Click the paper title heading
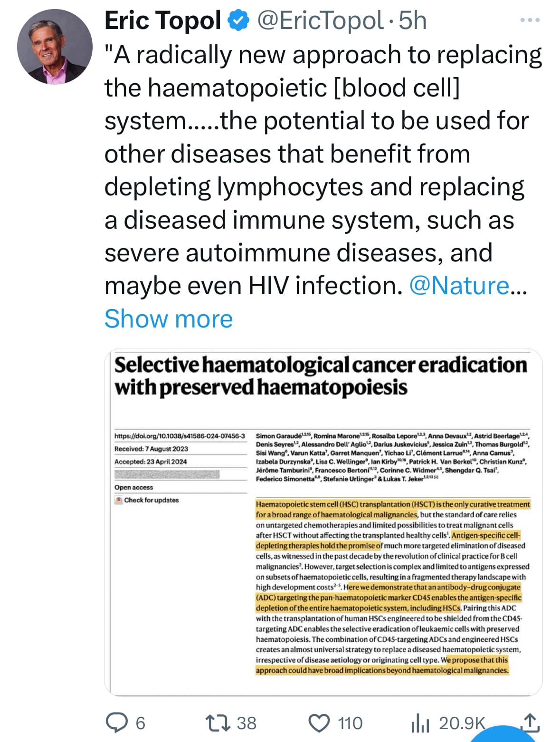560x742 pixels. (321, 376)
